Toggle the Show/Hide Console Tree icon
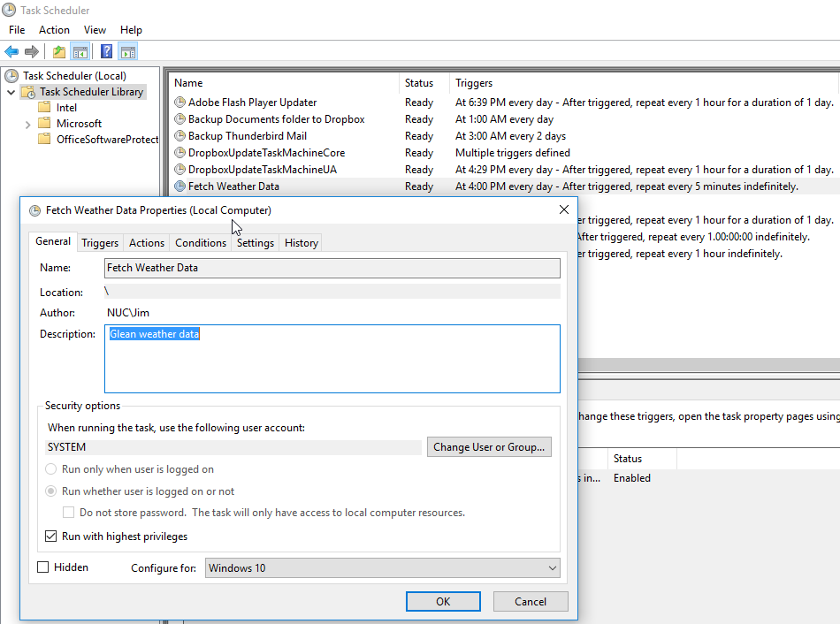The image size is (840, 624). click(x=80, y=51)
